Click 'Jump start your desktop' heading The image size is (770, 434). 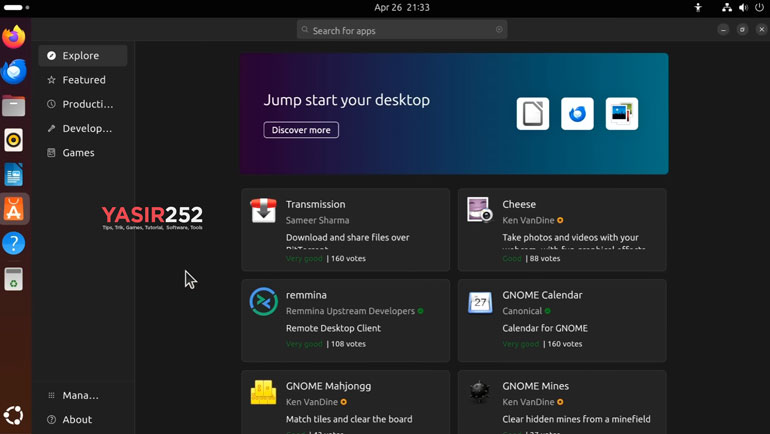point(347,100)
